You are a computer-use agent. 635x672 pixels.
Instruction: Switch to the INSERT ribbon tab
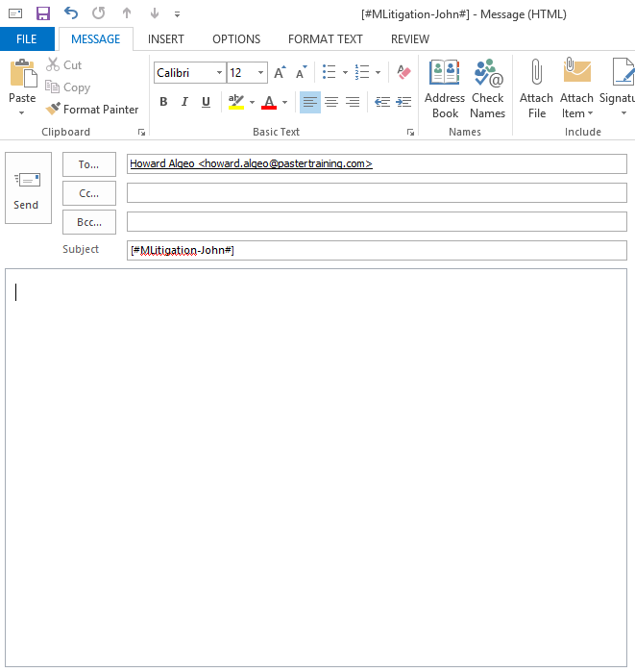pos(166,39)
